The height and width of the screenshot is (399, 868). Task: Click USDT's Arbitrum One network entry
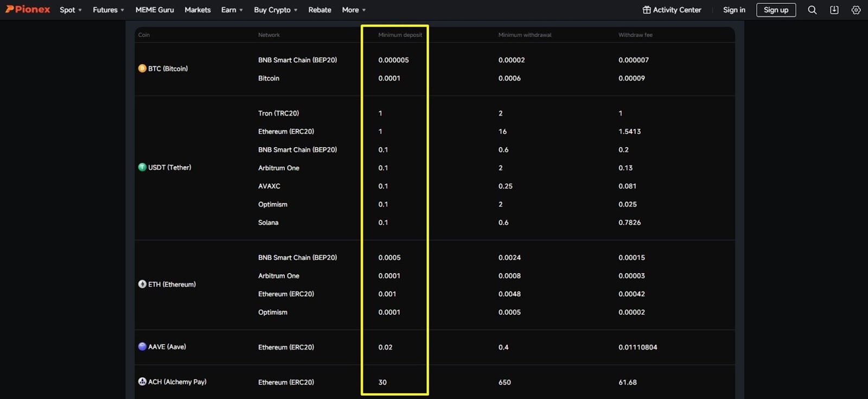(x=279, y=168)
